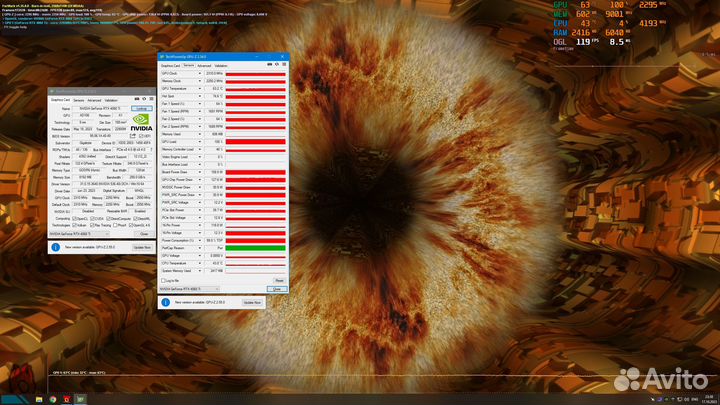Click the Lookup button next to GPU name
720x405 pixels.
(141, 108)
